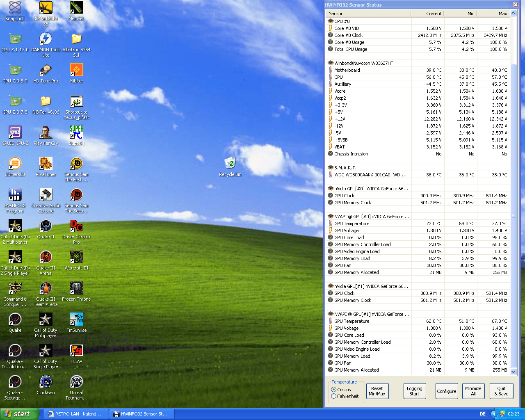Switch to RETRO-LAN taskbar window
Screen dimensions: 525x420
coord(77,414)
